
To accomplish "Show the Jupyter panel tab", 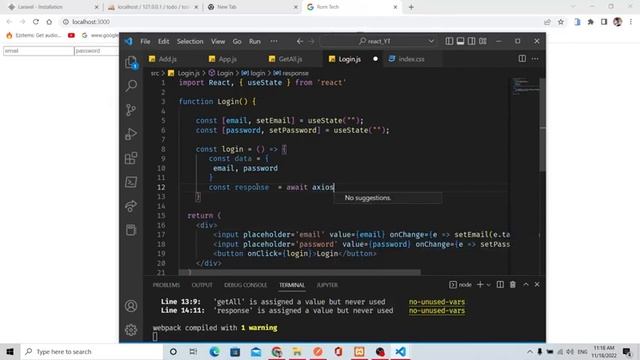I will click(x=327, y=285).
